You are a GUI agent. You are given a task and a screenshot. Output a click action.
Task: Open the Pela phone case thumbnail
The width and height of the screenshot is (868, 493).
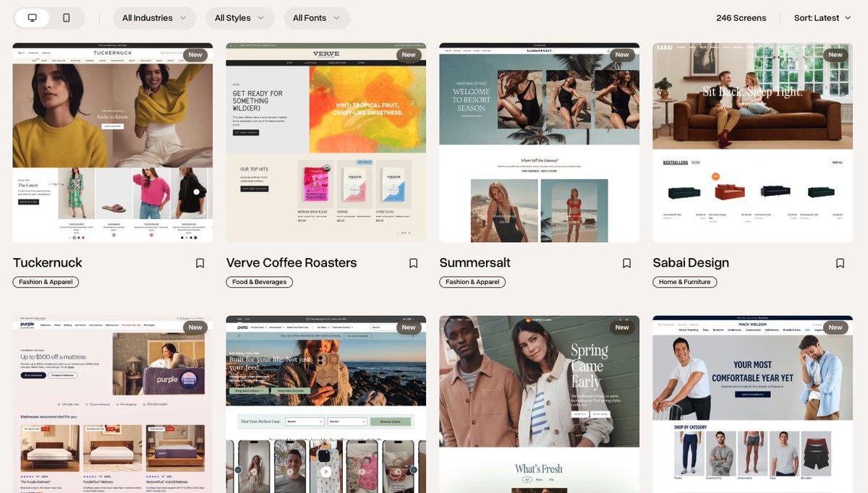tap(326, 404)
